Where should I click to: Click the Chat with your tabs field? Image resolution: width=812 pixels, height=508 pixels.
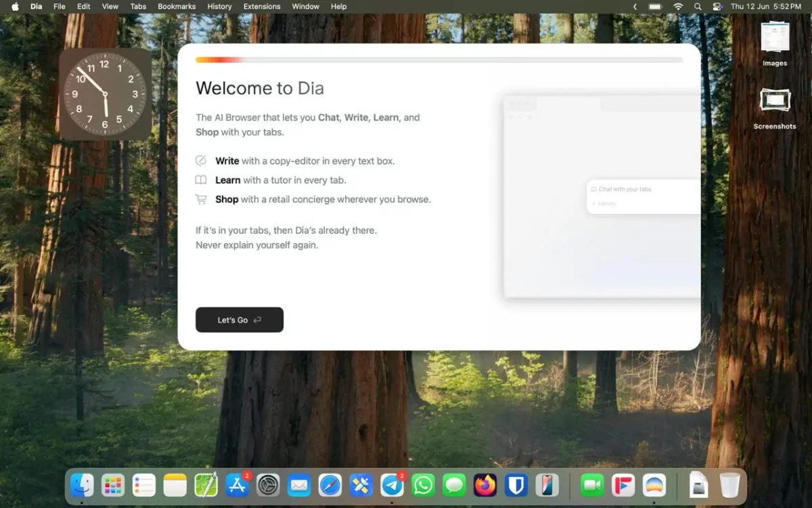click(x=644, y=196)
